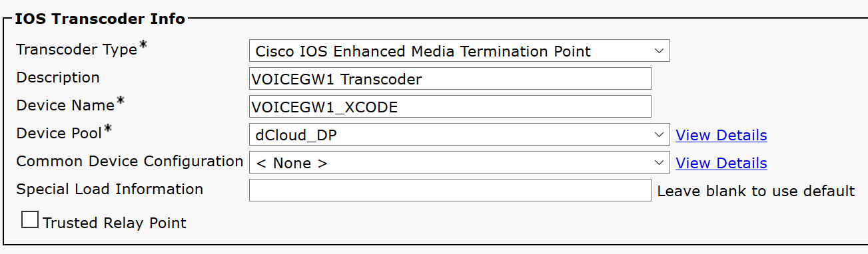Click the Common Device Configuration label
The width and height of the screenshot is (868, 254).
pyautogui.click(x=130, y=162)
